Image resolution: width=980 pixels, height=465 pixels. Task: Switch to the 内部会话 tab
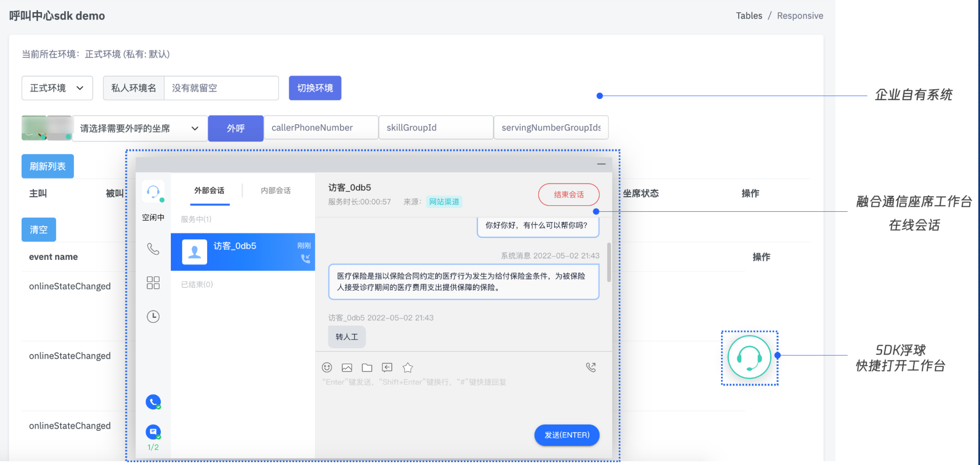(x=275, y=190)
